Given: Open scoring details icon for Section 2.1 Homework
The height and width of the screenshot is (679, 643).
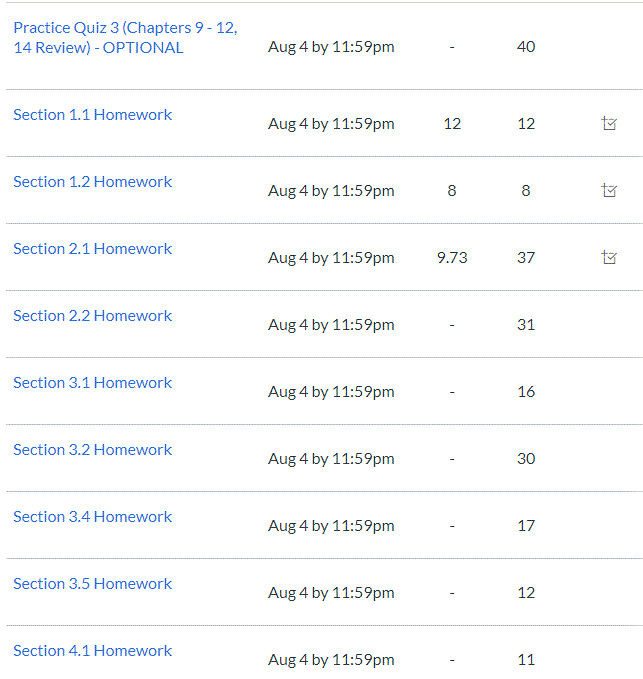Looking at the screenshot, I should click(x=609, y=257).
